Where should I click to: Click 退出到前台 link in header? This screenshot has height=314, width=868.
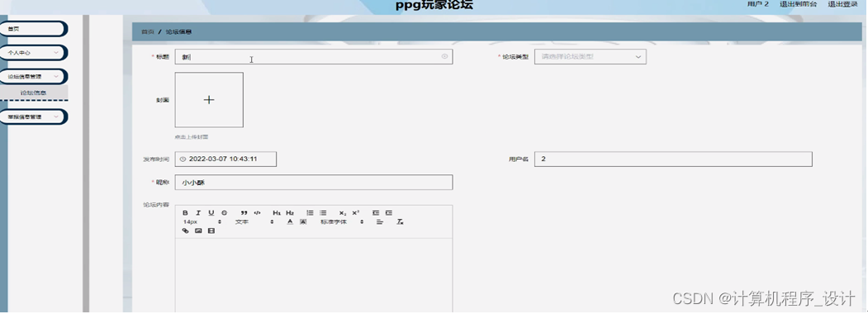[799, 4]
